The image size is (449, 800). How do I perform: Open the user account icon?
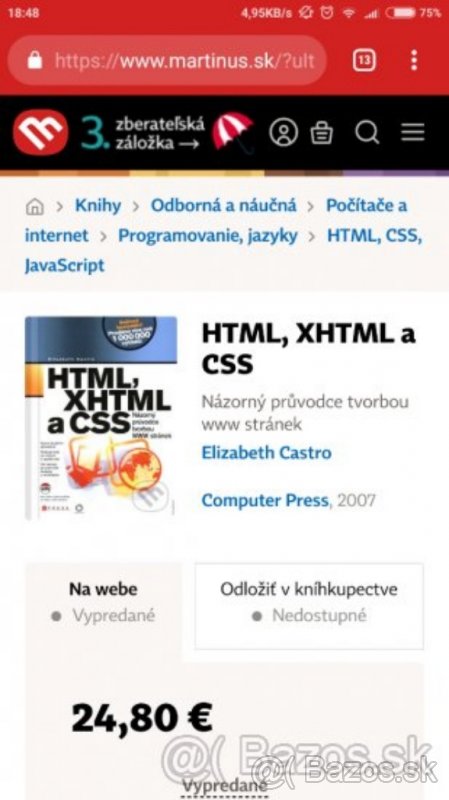pos(284,133)
